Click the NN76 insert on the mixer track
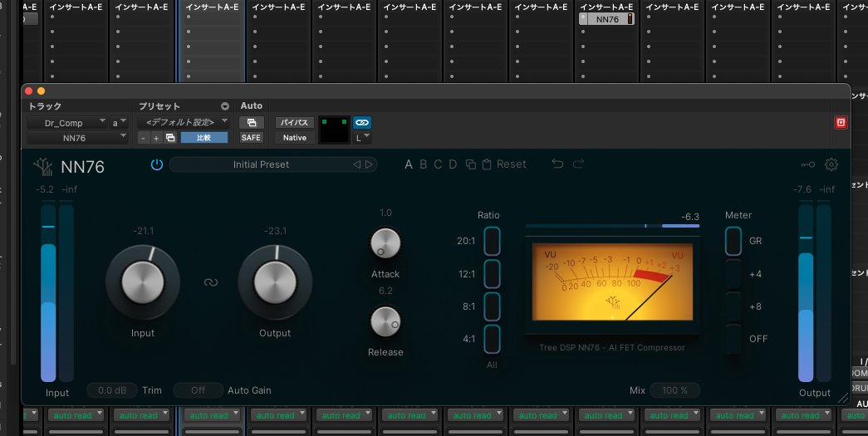Viewport: 868px width, 436px height. click(x=606, y=19)
